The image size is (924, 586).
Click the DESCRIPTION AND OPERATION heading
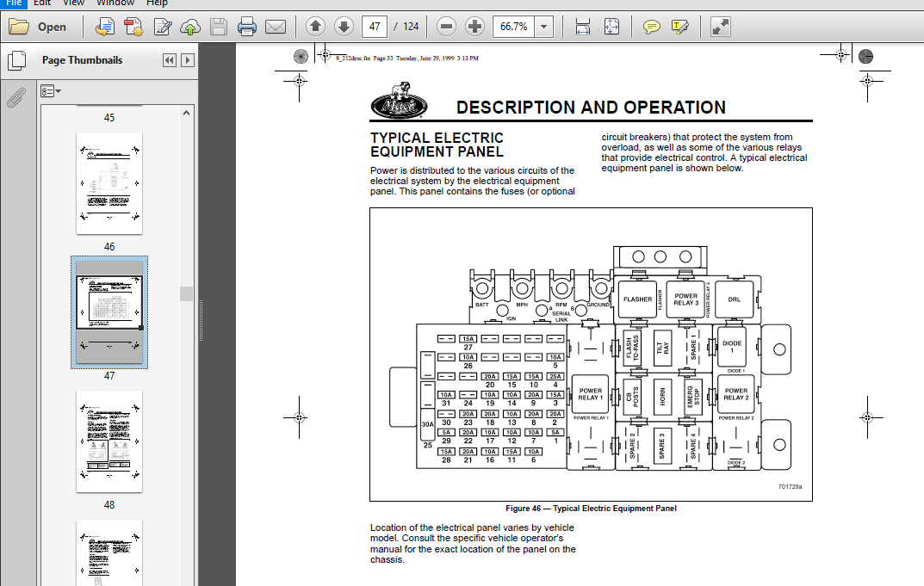coord(591,108)
